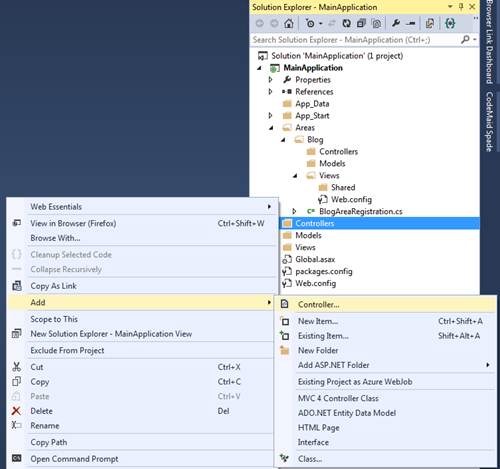The image size is (500, 469).
Task: Toggle the Solution Explorer auto-hide pin
Action: tap(461, 7)
